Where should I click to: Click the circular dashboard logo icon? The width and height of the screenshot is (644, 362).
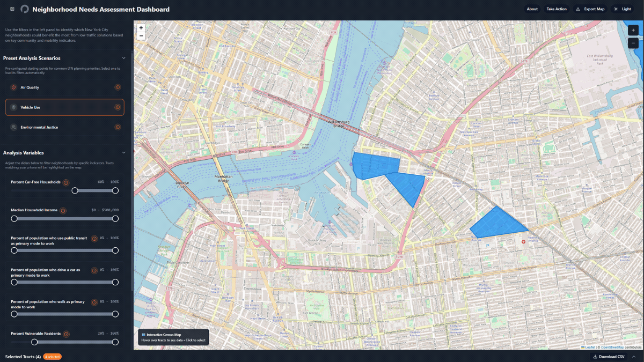[x=25, y=9]
